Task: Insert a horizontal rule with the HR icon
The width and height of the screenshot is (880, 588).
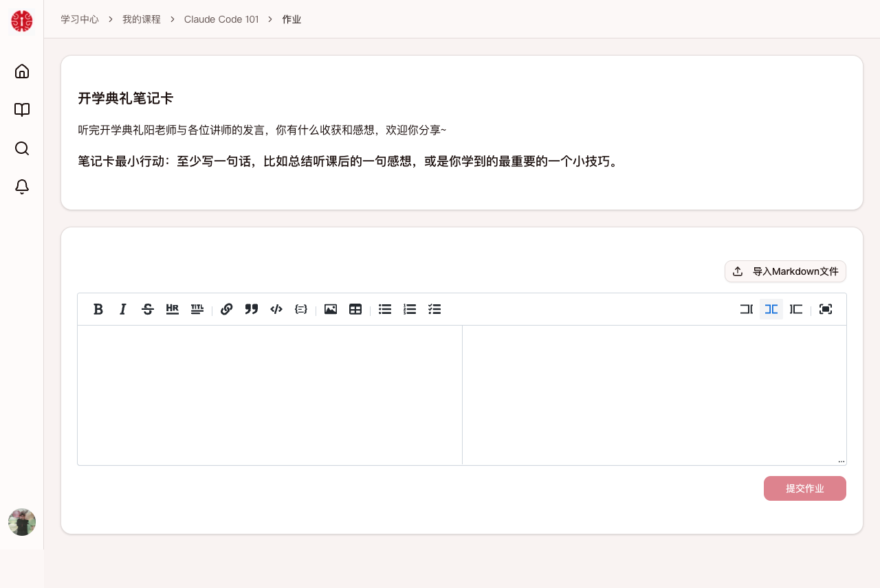Action: [172, 309]
